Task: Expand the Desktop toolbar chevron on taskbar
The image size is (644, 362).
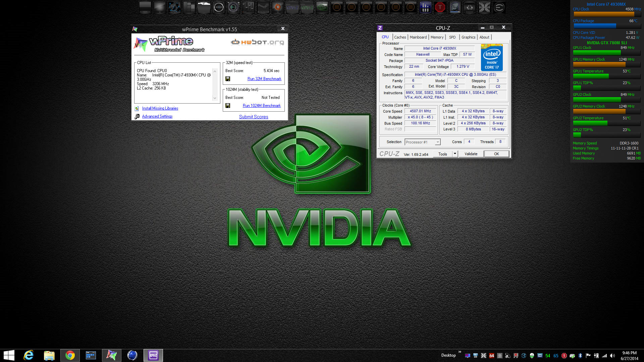Action: tap(460, 352)
